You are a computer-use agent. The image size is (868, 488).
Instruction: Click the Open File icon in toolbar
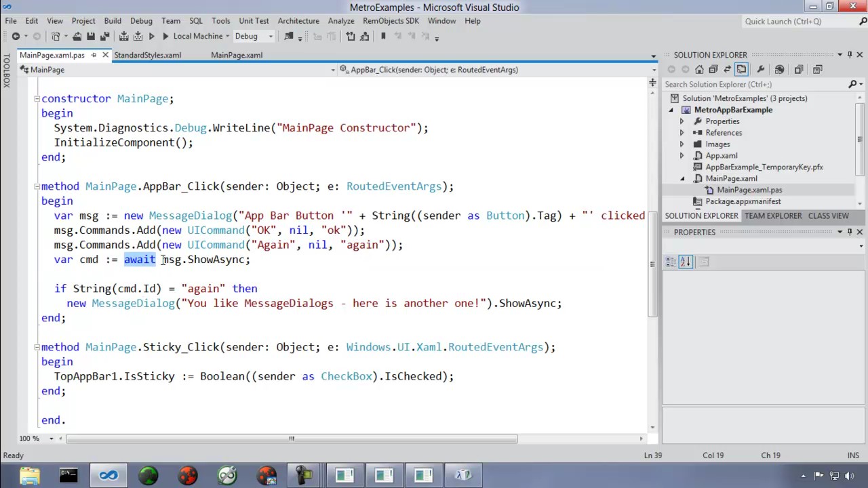tap(77, 36)
